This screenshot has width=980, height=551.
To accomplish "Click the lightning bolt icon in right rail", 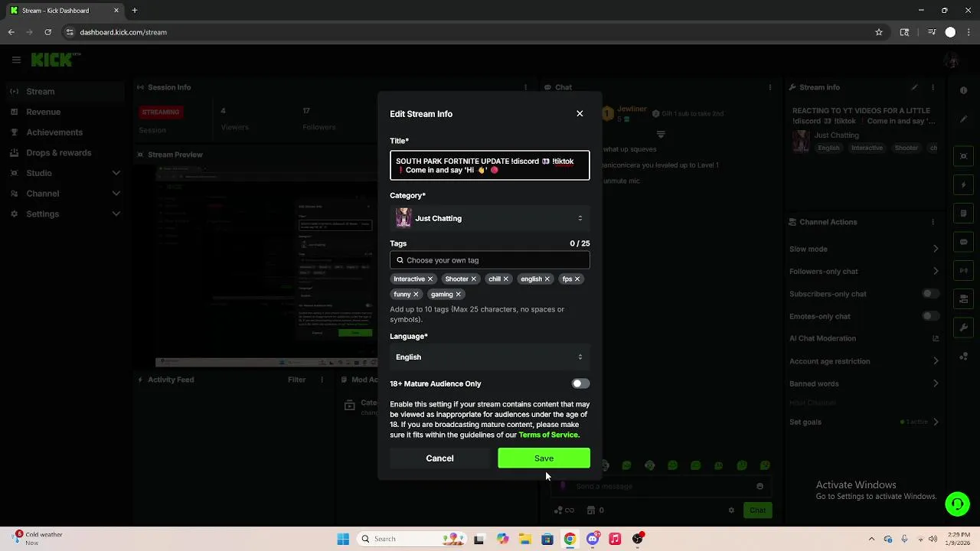I will pyautogui.click(x=964, y=185).
